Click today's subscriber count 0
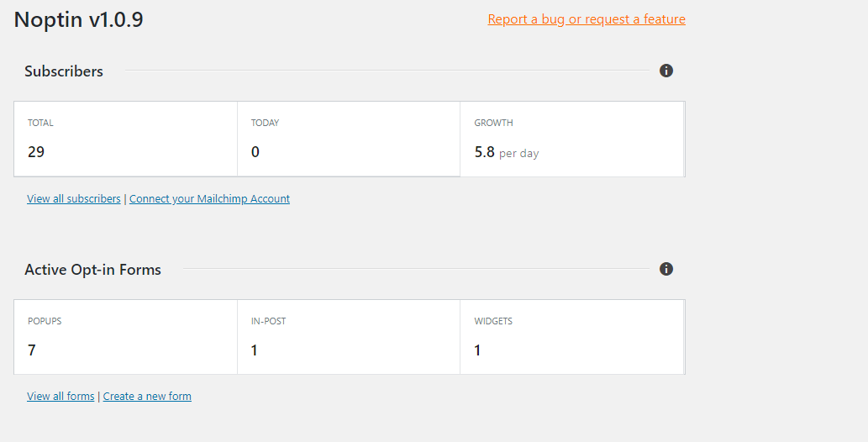 pos(255,152)
